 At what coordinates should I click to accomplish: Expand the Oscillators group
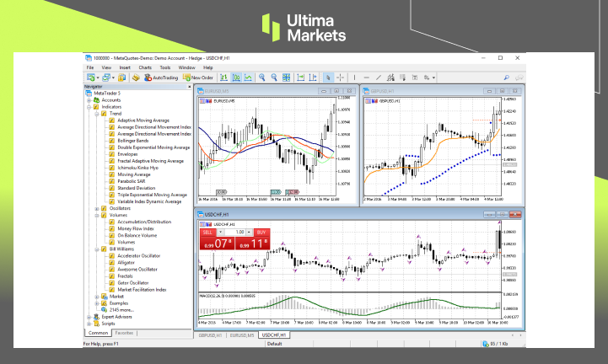click(96, 209)
